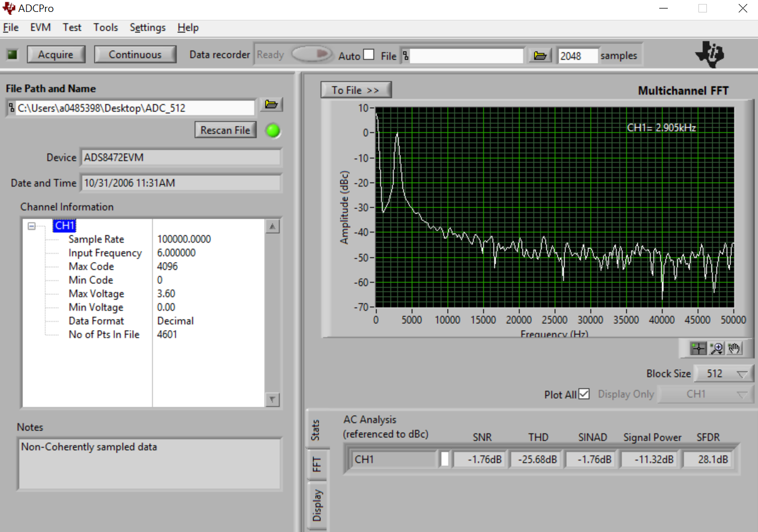Collapse the CH1 tree node
This screenshot has width=758, height=532.
pyautogui.click(x=32, y=226)
